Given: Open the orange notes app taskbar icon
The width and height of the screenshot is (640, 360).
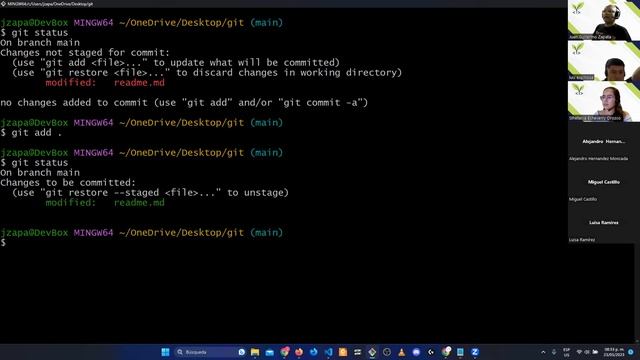Looking at the screenshot, I should point(343,352).
